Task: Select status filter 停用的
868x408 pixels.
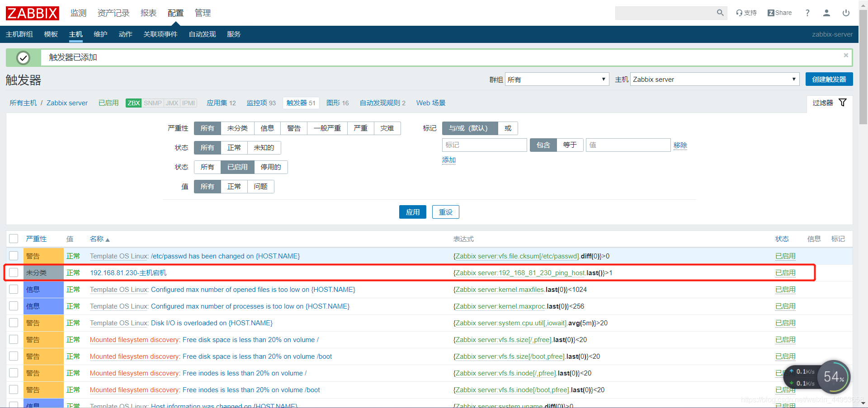Action: coord(271,167)
